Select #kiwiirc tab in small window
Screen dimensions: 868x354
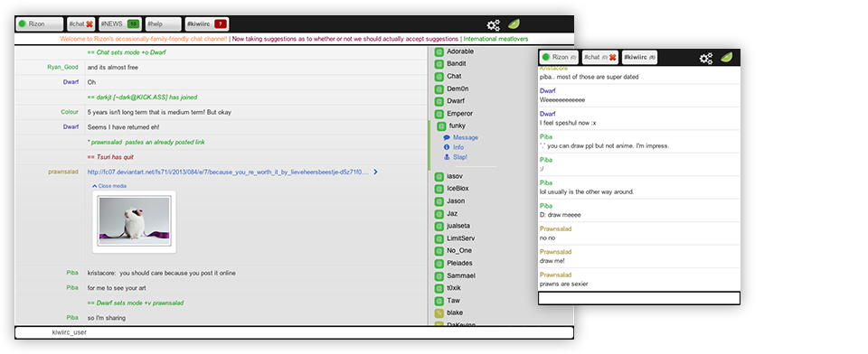[x=639, y=58]
